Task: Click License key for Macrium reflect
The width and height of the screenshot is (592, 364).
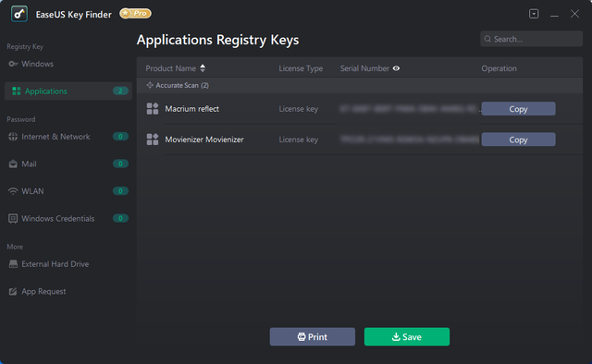Action: (298, 109)
